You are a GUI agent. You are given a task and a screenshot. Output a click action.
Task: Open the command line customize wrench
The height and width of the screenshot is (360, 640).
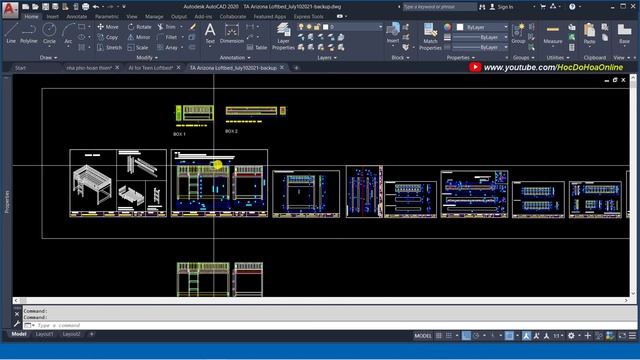[x=17, y=324]
